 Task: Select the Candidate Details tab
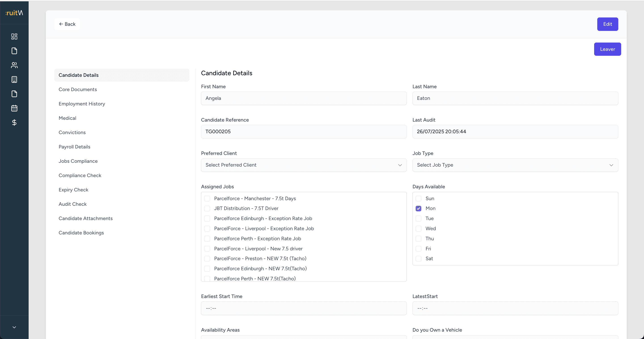(x=122, y=75)
